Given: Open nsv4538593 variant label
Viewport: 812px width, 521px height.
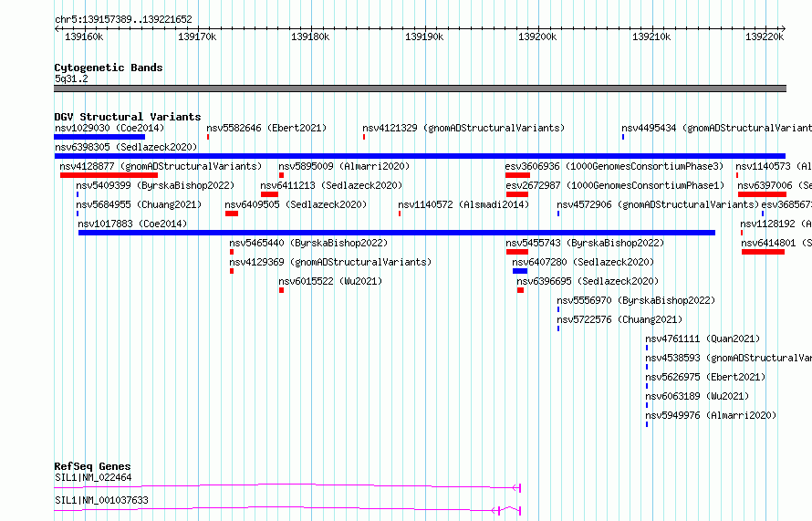Looking at the screenshot, I should tap(728, 358).
